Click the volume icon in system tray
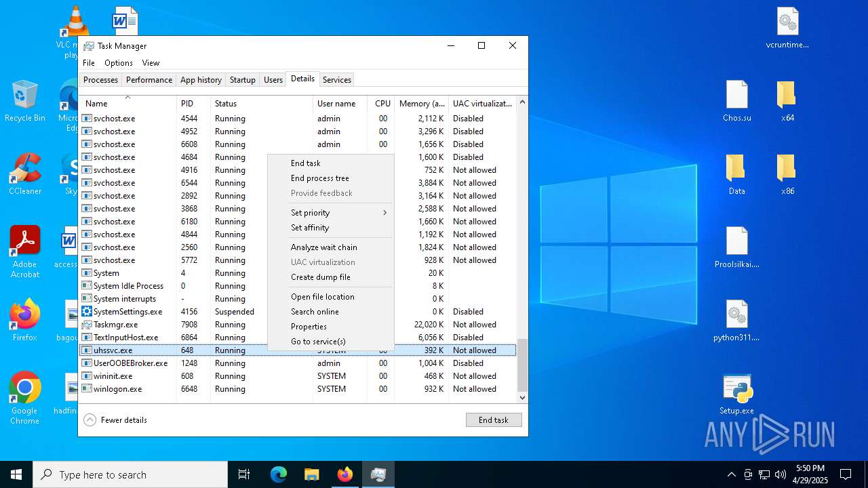Screen dimensions: 868x488 coord(781,474)
